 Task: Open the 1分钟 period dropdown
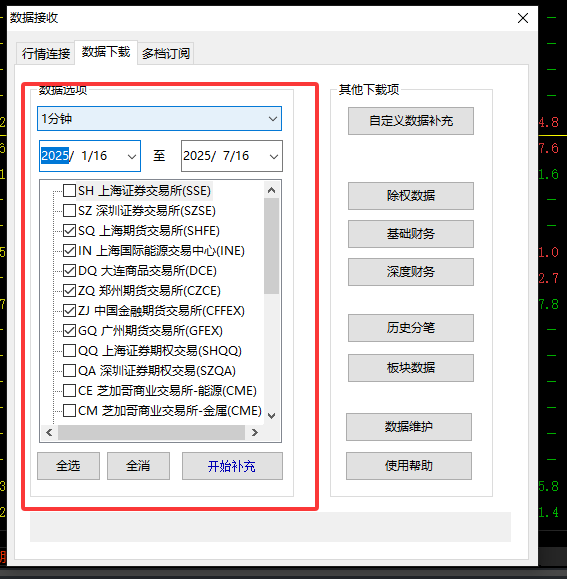pyautogui.click(x=159, y=119)
